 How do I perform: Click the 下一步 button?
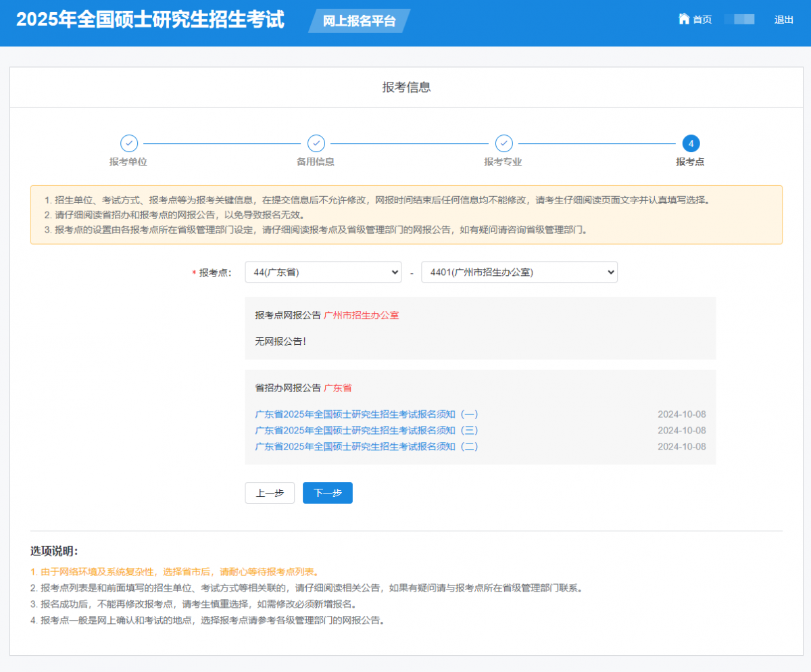click(327, 493)
